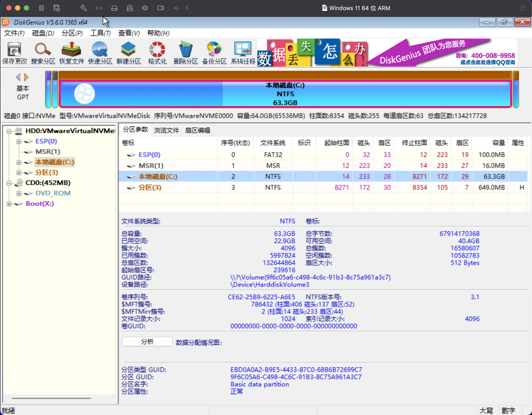Expand the DVD_ROM node under CD0
The width and height of the screenshot is (532, 415).
(18, 193)
